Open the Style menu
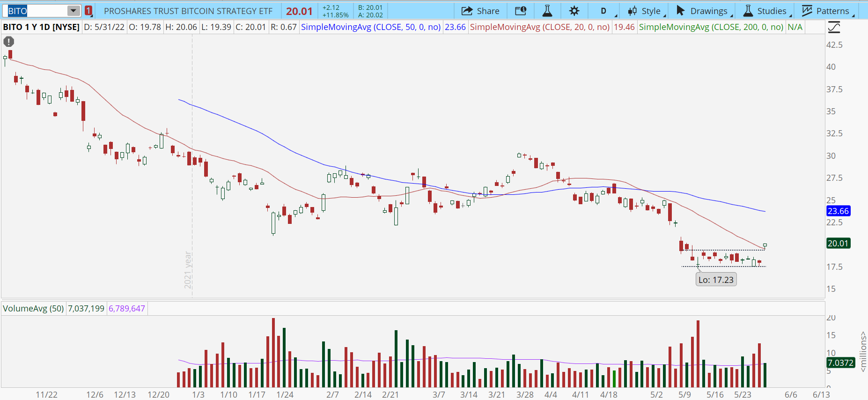This screenshot has width=868, height=400. pos(646,11)
